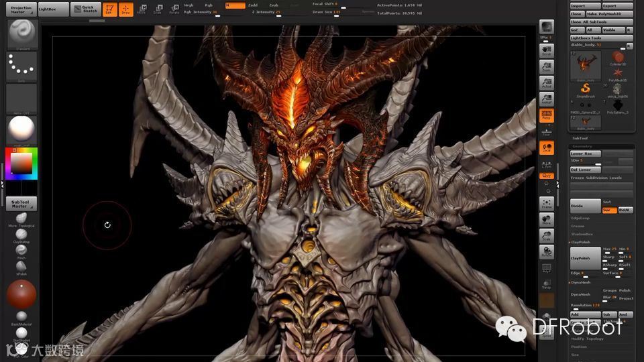
Task: Click the Del Lower button
Action: [x=585, y=170]
